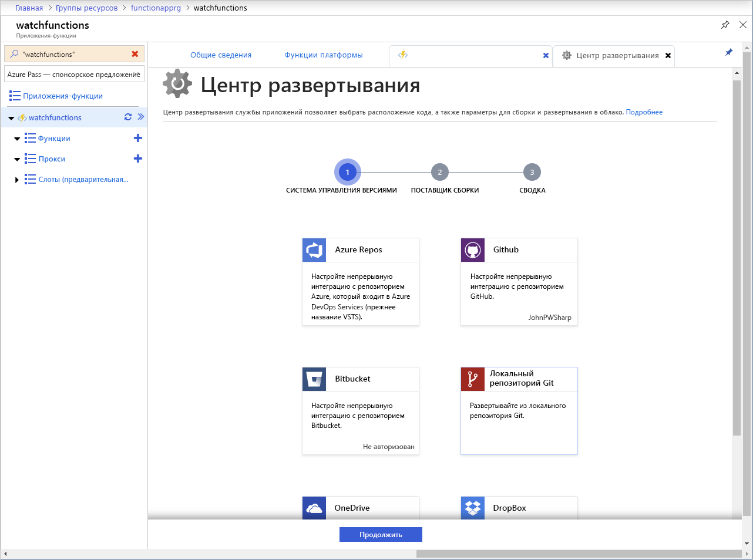753x560 pixels.
Task: Click the inner vertical scrollbar thumb
Action: tap(737, 258)
